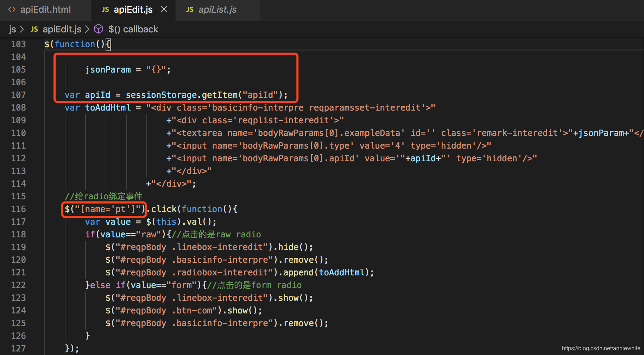Open the js folder breadcrumb
644x355 pixels.
coord(13,29)
